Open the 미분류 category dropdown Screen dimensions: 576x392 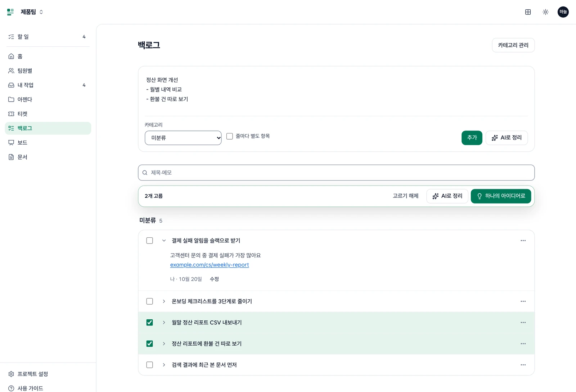tap(183, 138)
